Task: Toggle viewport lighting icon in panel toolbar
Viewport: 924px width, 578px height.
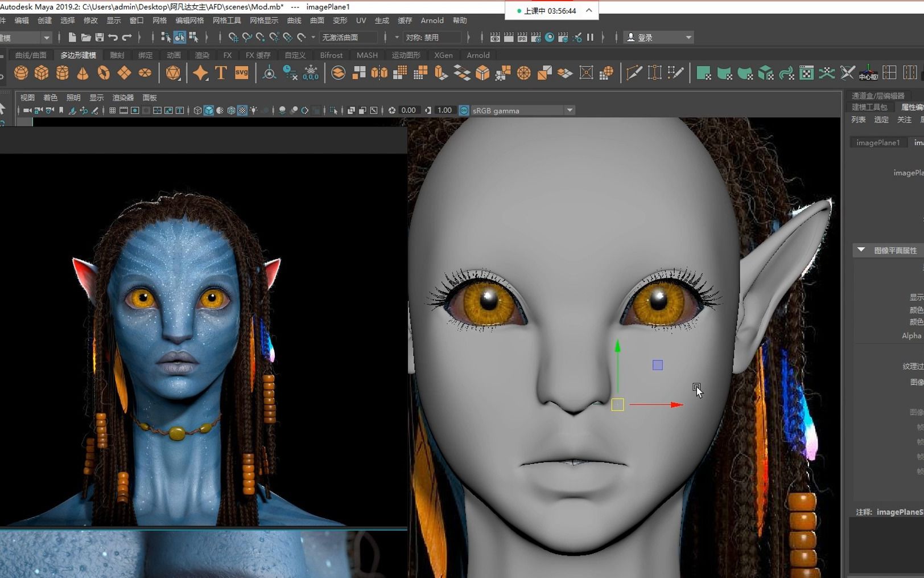Action: tap(253, 110)
